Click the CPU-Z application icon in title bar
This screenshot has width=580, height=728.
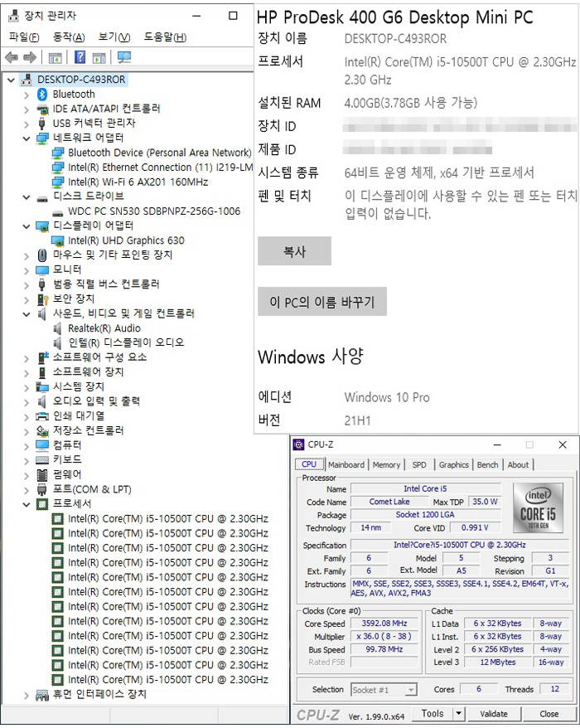299,444
